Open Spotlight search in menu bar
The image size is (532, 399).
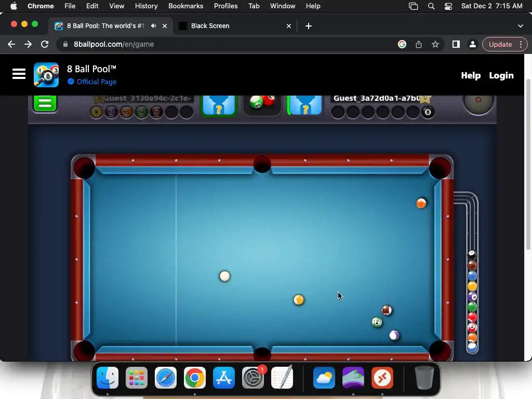click(x=431, y=6)
